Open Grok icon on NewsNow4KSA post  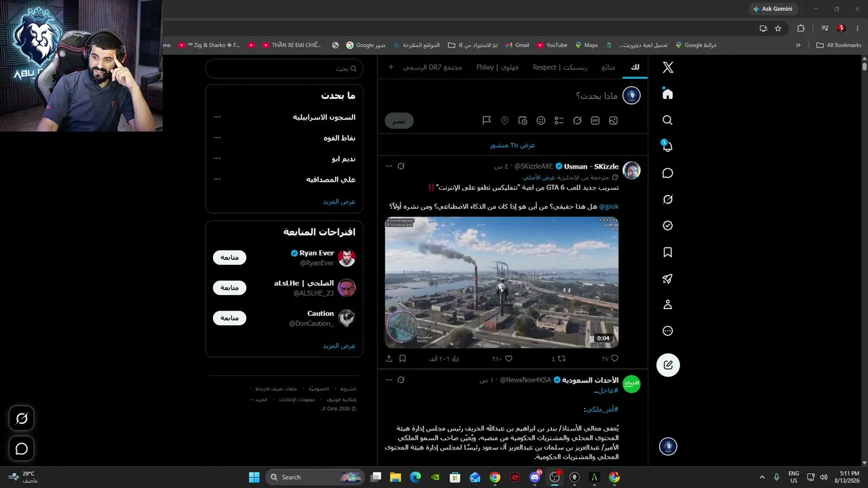point(401,380)
